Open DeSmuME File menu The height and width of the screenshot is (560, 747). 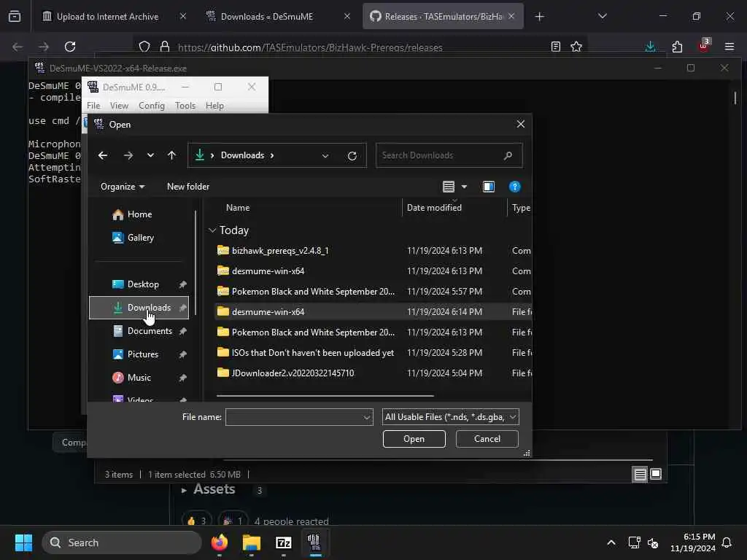click(x=93, y=106)
